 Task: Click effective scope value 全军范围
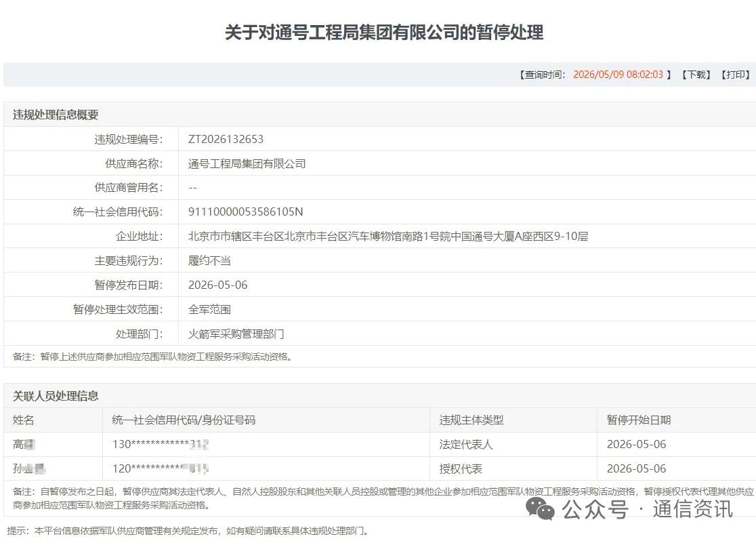tap(209, 309)
